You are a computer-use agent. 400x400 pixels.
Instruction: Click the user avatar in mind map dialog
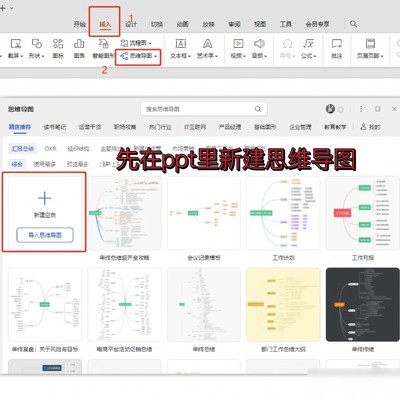tap(330, 109)
